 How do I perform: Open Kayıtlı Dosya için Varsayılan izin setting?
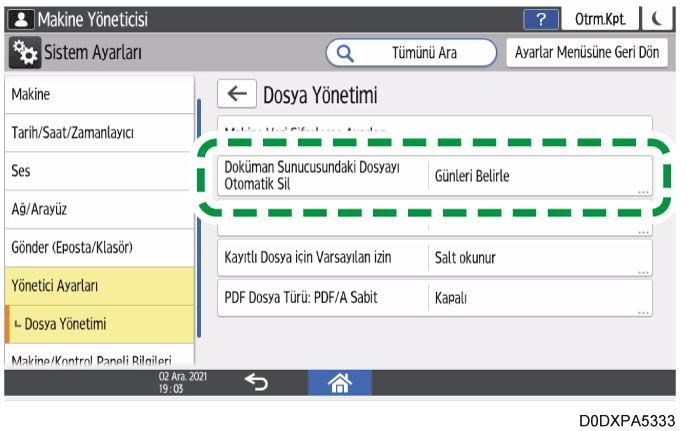[434, 258]
